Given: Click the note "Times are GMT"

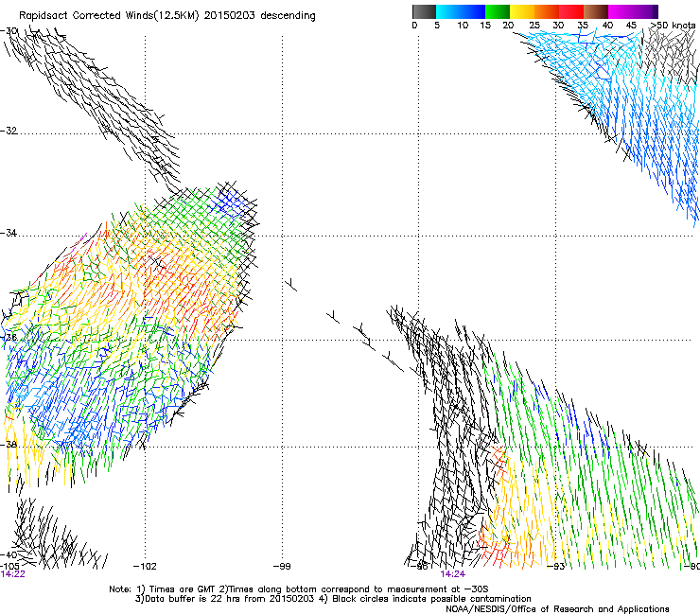Looking at the screenshot, I should pos(183,589).
